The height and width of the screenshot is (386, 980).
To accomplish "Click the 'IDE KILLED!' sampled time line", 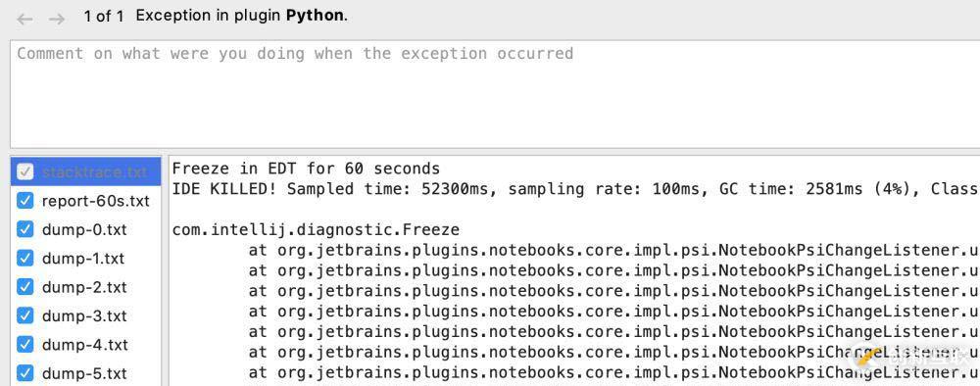I will pyautogui.click(x=575, y=189).
